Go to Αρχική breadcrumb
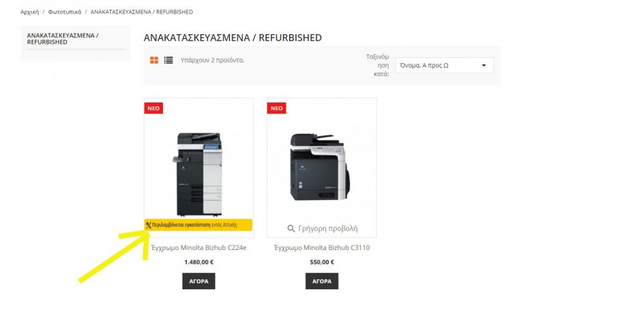Screen dimensions: 644x333 click(x=30, y=12)
